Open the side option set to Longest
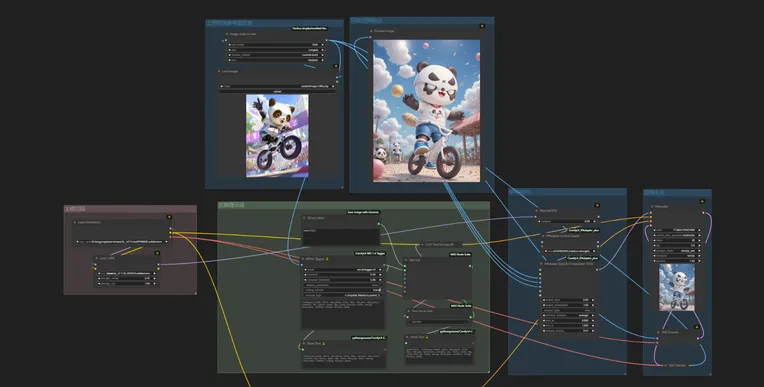 (276, 50)
